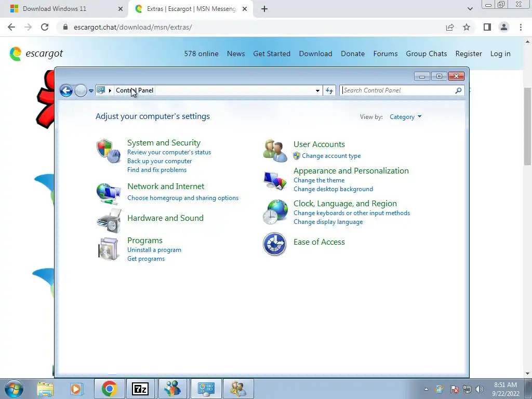532x399 pixels.
Task: Expand address bar history dropdown
Action: [x=317, y=90]
